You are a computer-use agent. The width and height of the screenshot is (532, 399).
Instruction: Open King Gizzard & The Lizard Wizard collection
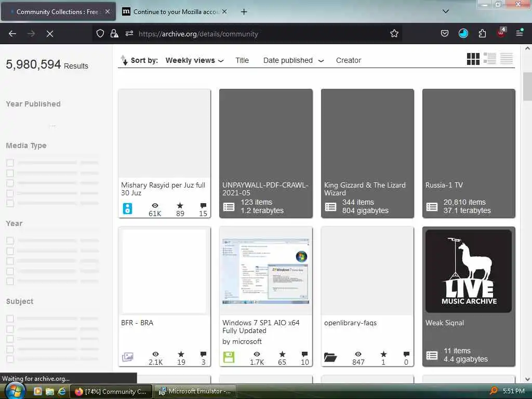[x=365, y=189]
